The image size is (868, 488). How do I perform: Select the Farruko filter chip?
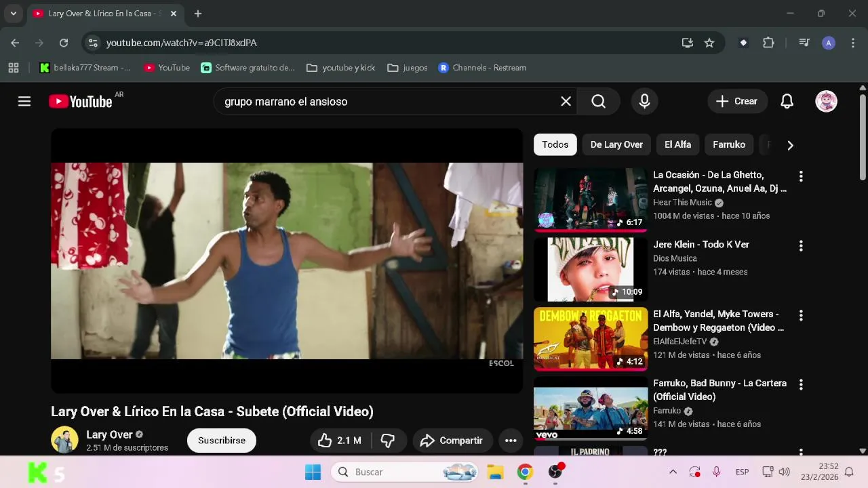[729, 144]
